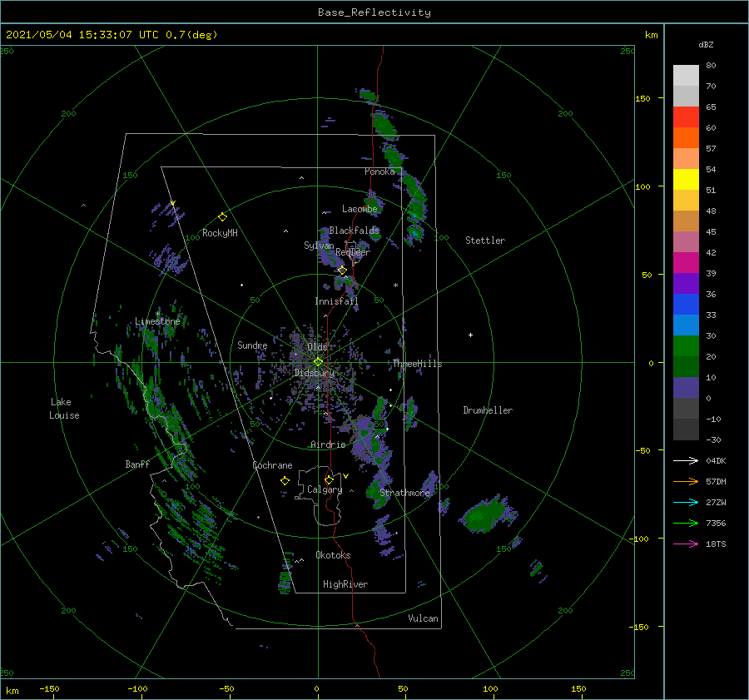Click the green 7356 arrow legend icon
The width and height of the screenshot is (749, 700).
pyautogui.click(x=686, y=524)
